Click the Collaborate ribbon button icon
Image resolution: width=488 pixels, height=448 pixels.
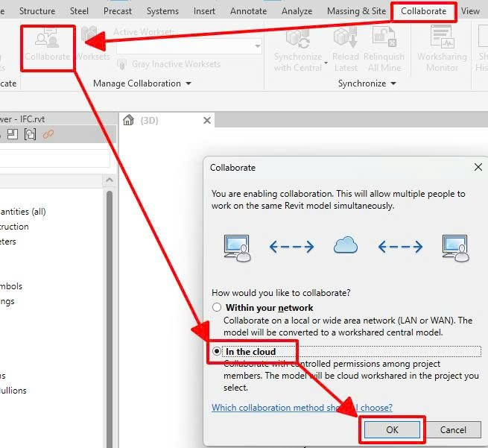pos(47,38)
